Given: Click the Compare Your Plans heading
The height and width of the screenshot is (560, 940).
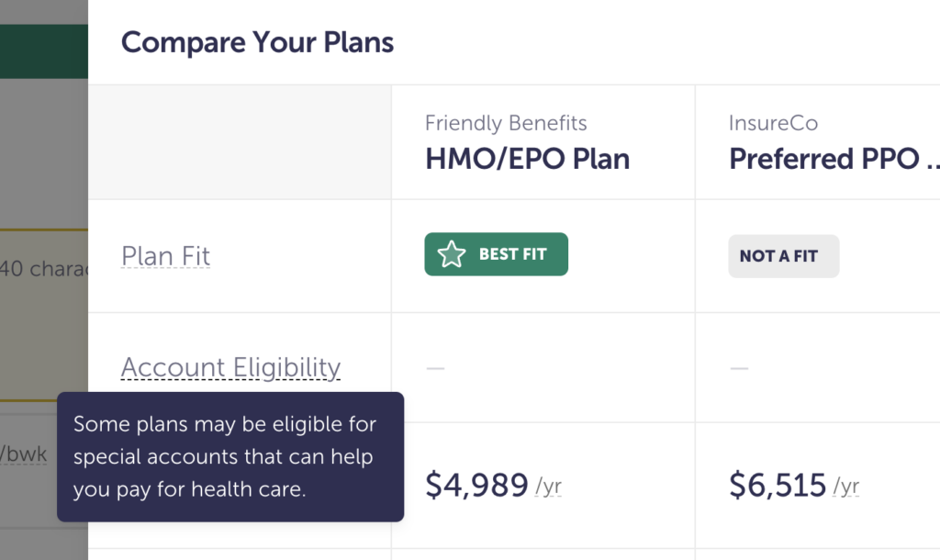Looking at the screenshot, I should coord(257,42).
